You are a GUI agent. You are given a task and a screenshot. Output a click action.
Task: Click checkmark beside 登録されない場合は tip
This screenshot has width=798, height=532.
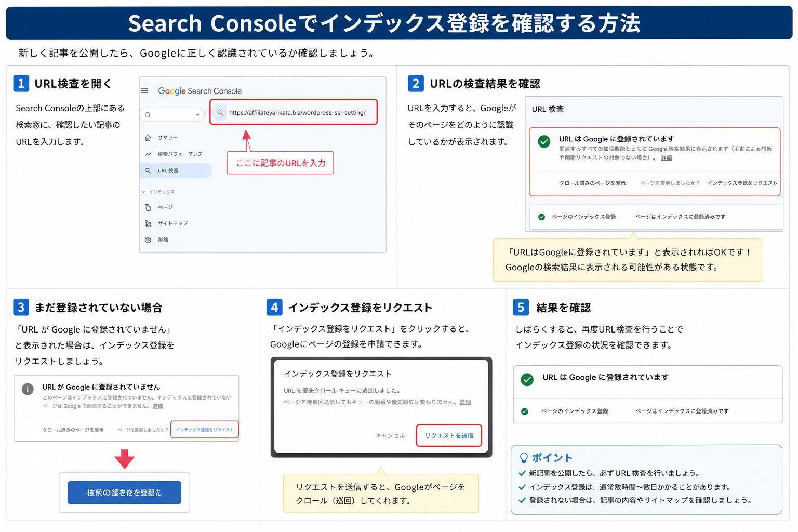[522, 501]
